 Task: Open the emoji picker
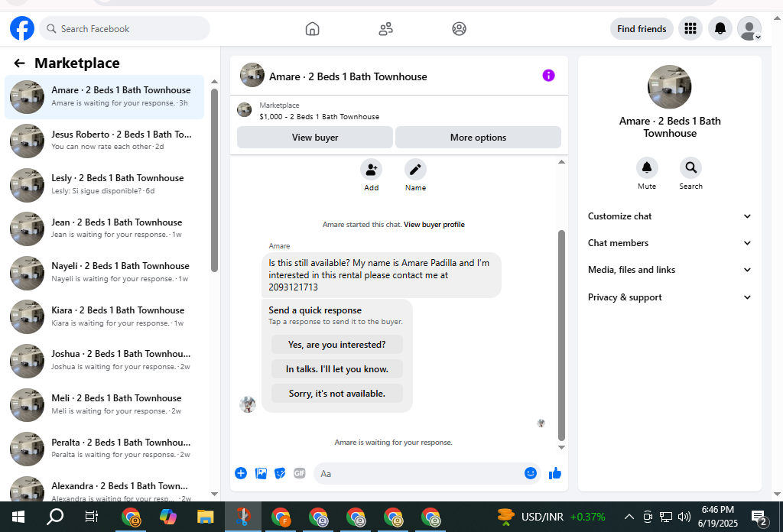click(531, 473)
